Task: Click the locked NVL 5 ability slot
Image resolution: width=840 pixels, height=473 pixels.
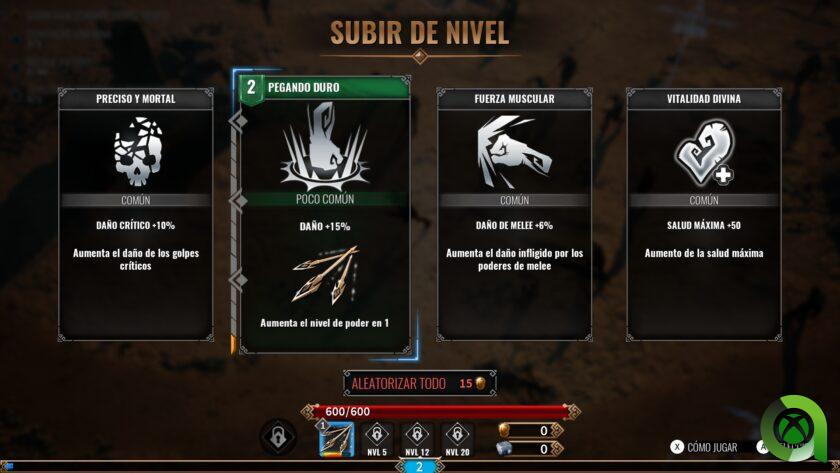Action: coord(377,439)
